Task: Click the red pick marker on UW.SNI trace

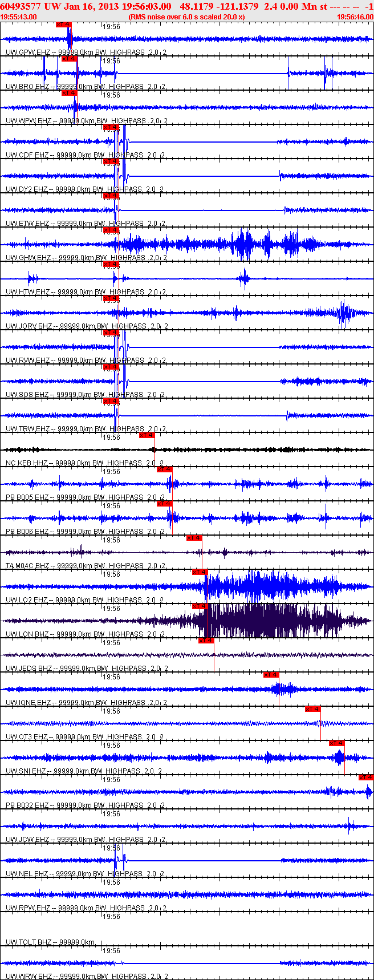Action: (336, 743)
